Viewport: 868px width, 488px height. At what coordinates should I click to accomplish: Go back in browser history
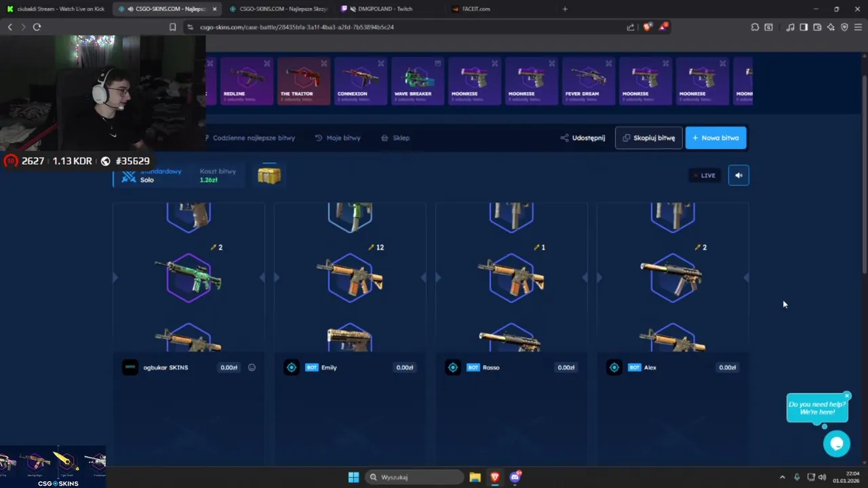pyautogui.click(x=9, y=27)
